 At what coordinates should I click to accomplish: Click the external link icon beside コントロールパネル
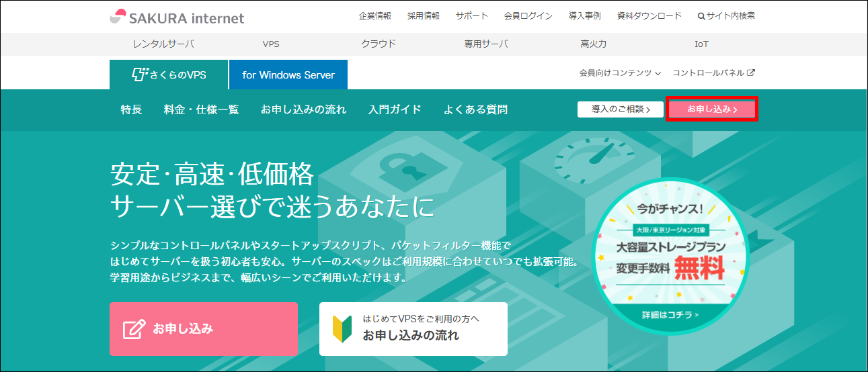tap(751, 73)
